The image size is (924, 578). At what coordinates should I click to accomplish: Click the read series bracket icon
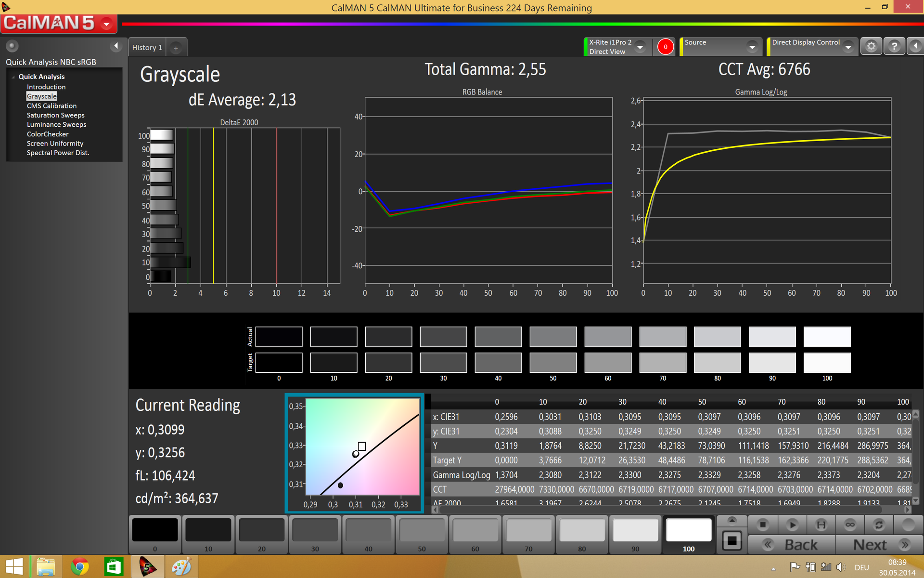click(x=821, y=525)
